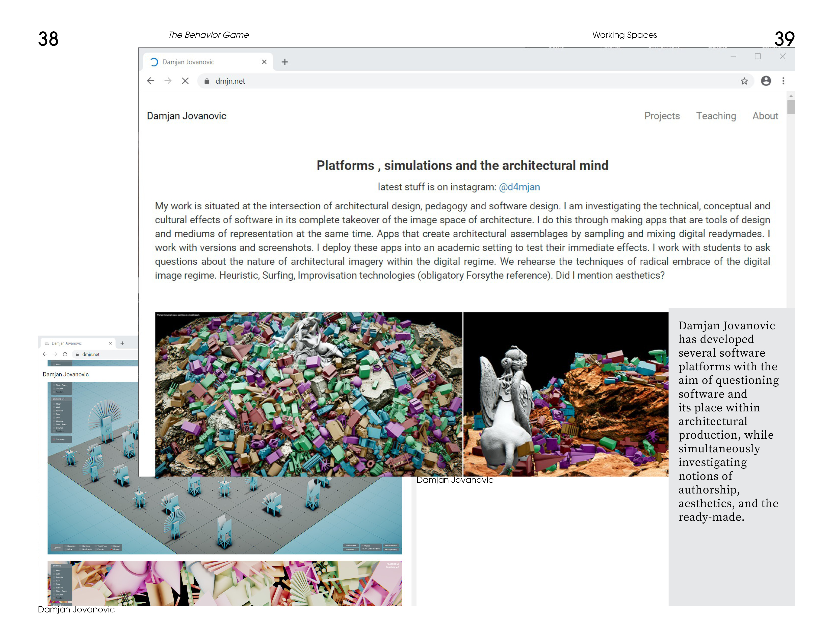This screenshot has height=644, width=833.
Task: Click the stop loading X button
Action: coord(185,81)
